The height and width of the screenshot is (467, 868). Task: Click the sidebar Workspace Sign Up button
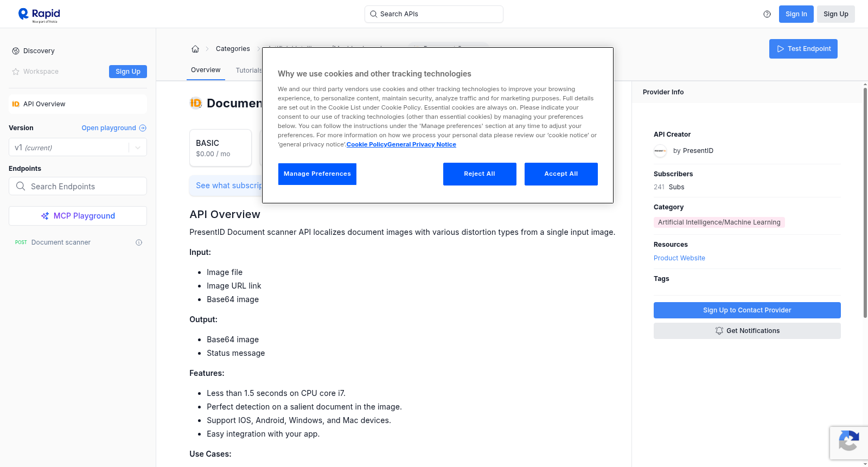coord(128,72)
